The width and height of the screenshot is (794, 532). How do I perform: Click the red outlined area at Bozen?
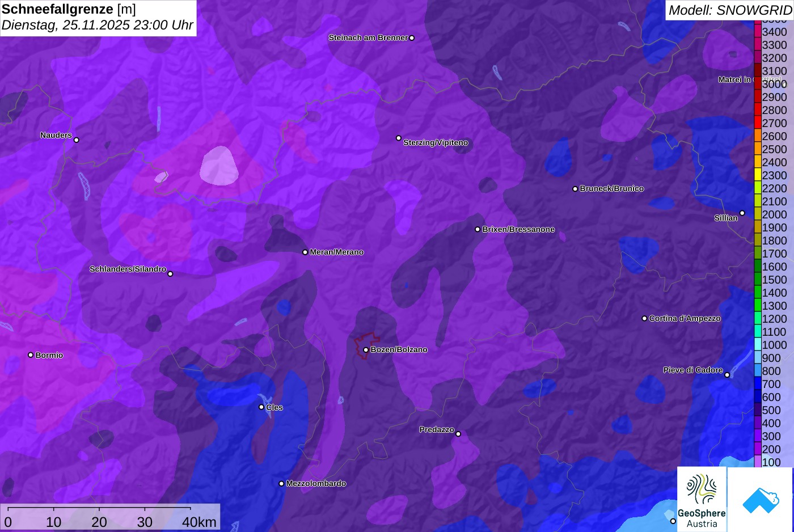tap(367, 345)
